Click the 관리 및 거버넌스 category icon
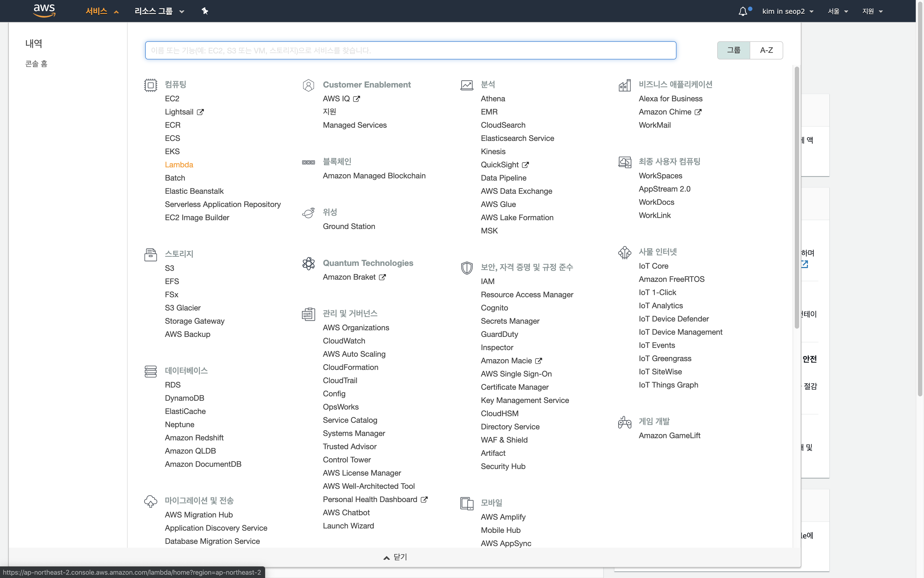The image size is (924, 578). pyautogui.click(x=309, y=314)
